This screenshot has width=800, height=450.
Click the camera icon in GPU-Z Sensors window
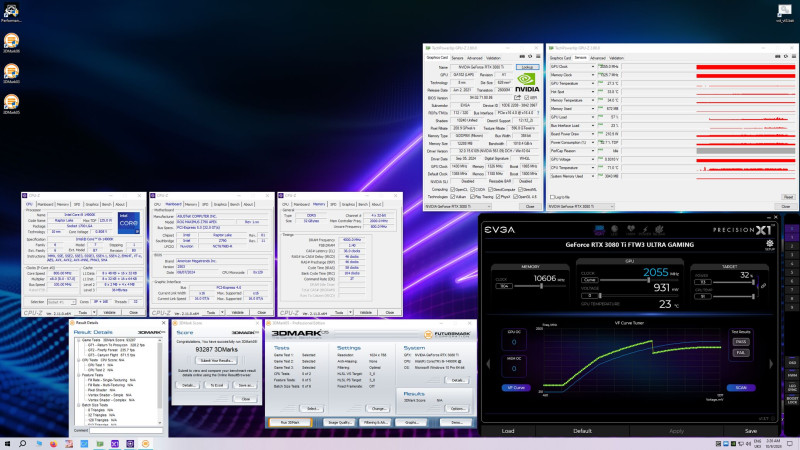778,57
